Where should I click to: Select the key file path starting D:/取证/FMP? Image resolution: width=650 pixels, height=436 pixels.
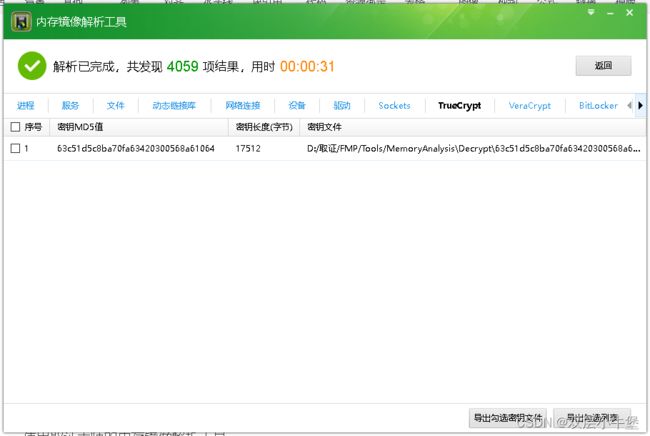click(473, 148)
